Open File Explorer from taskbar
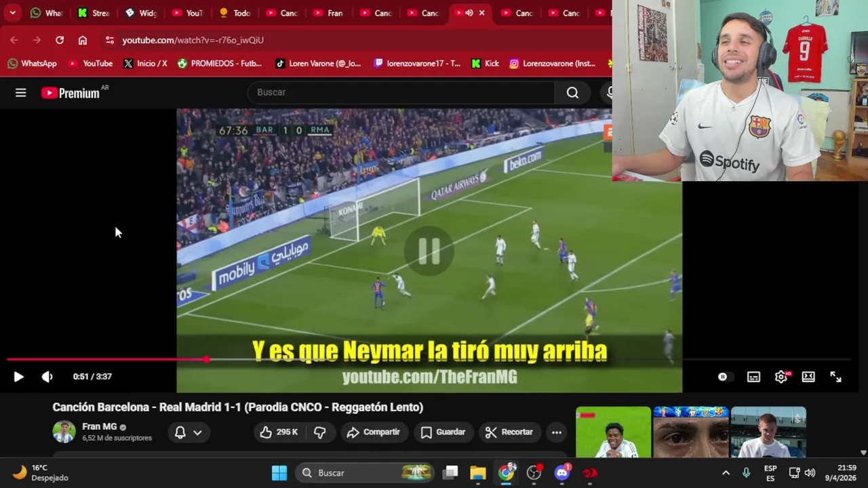Viewport: 868px width, 488px height. pyautogui.click(x=478, y=473)
